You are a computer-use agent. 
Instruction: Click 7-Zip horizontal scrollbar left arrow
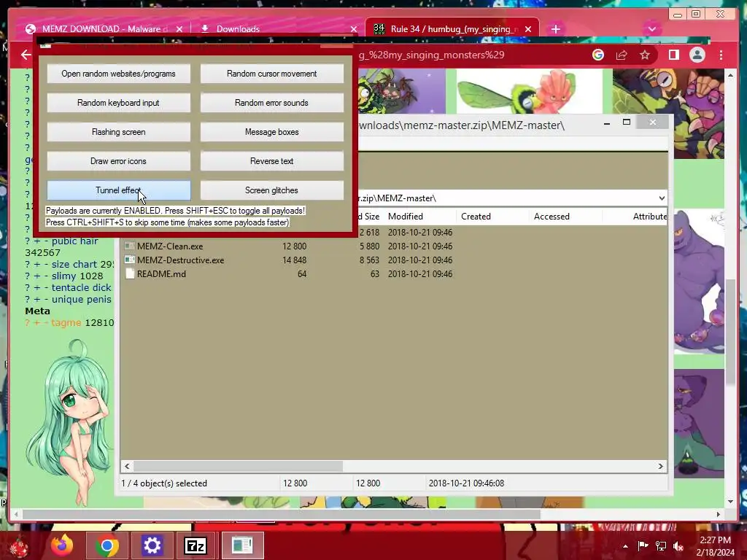pos(127,466)
